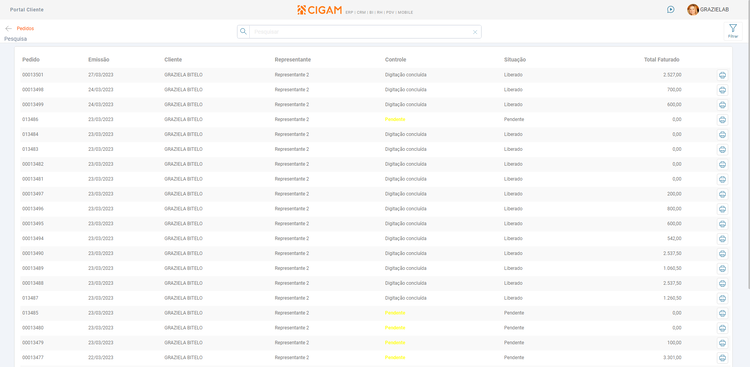Click Digitação concluída in order 00013495 row
The image size is (750, 367).
point(406,224)
